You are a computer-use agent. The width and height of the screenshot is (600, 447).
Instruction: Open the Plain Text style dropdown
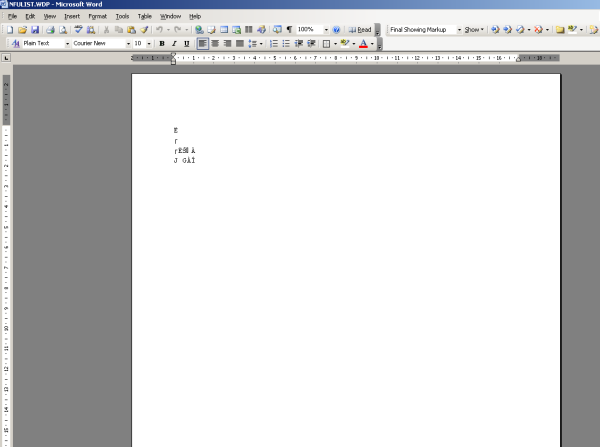pos(67,44)
